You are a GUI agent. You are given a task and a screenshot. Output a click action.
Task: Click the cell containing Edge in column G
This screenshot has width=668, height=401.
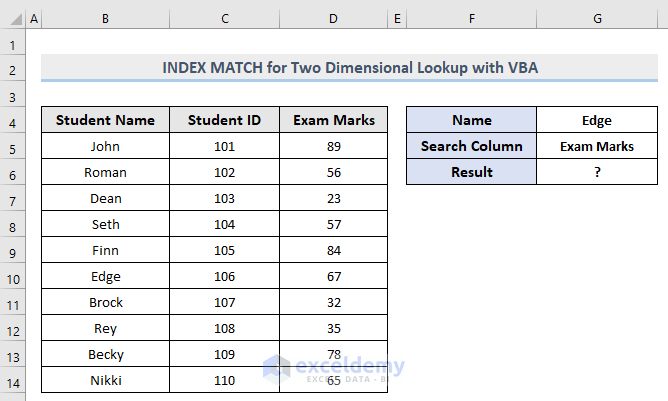pyautogui.click(x=596, y=120)
